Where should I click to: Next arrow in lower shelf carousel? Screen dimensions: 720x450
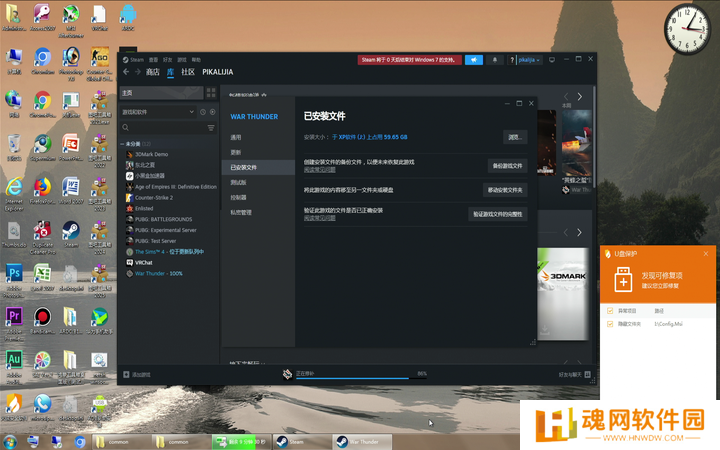pyautogui.click(x=579, y=233)
